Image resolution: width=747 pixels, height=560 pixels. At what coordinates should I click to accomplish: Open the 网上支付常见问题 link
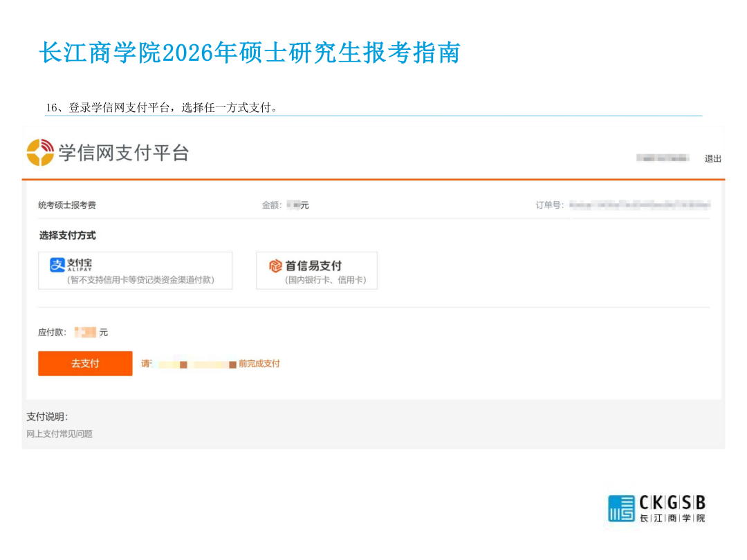click(x=59, y=434)
